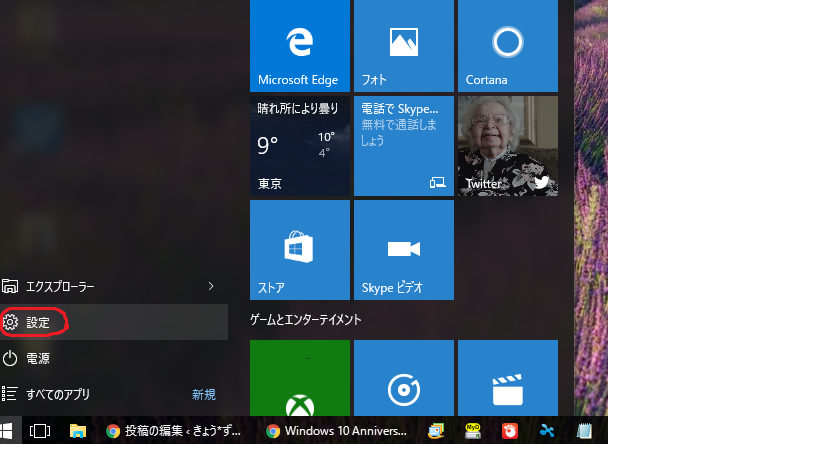Image resolution: width=819 pixels, height=460 pixels.
Task: Click the 新規 label beside all apps
Action: pos(204,394)
